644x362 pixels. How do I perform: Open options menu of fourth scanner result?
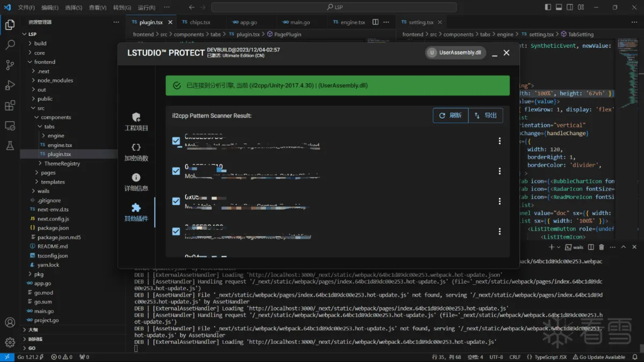(x=500, y=231)
